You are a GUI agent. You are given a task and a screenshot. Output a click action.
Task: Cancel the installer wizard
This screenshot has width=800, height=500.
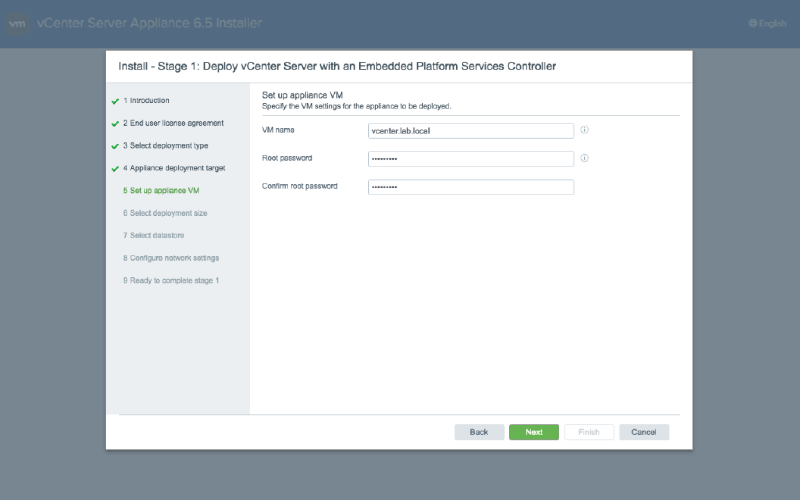coord(643,432)
